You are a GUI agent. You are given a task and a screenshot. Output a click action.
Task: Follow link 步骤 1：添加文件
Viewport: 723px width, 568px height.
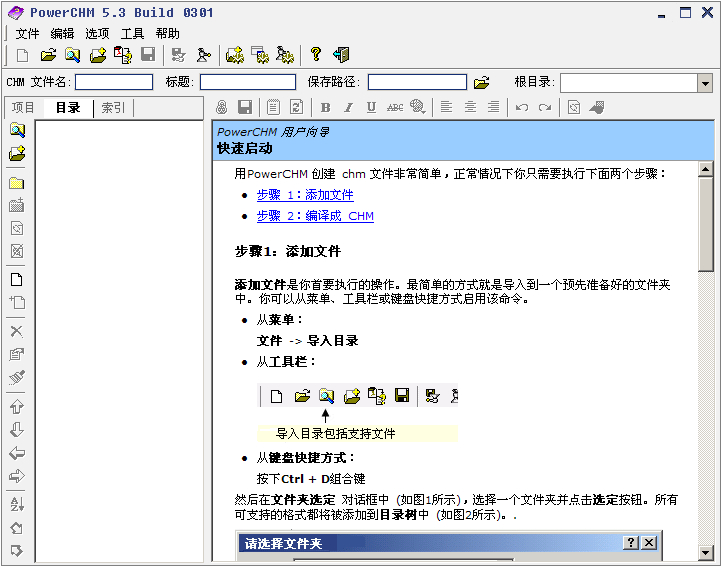(x=305, y=195)
